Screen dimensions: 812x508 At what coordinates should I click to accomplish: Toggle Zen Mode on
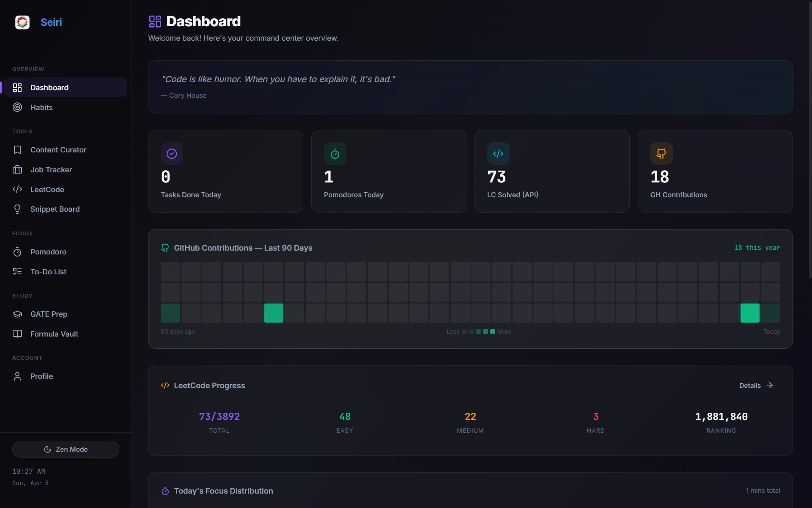(66, 449)
